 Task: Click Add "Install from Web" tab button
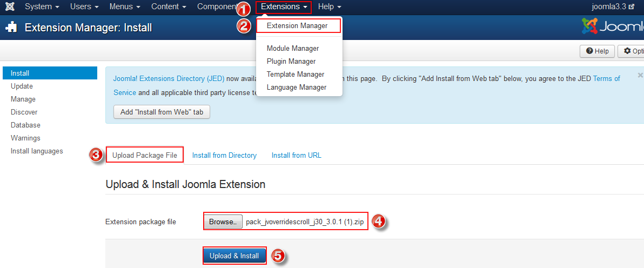(x=162, y=112)
